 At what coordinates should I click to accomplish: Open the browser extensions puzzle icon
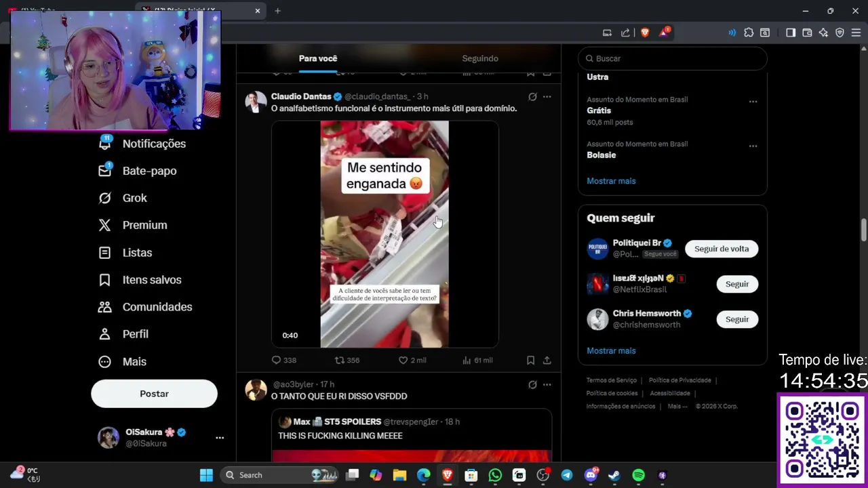pyautogui.click(x=749, y=33)
